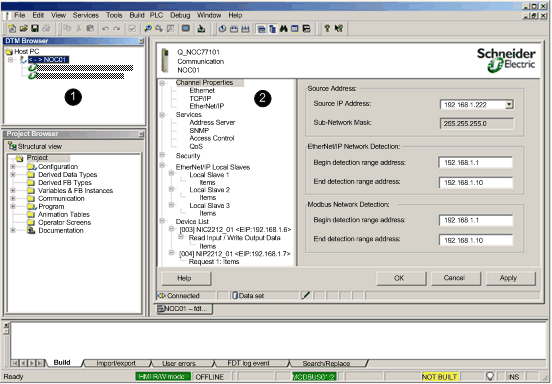This screenshot has width=552, height=384.
Task: Expand the Communication folder node
Action: 13,199
